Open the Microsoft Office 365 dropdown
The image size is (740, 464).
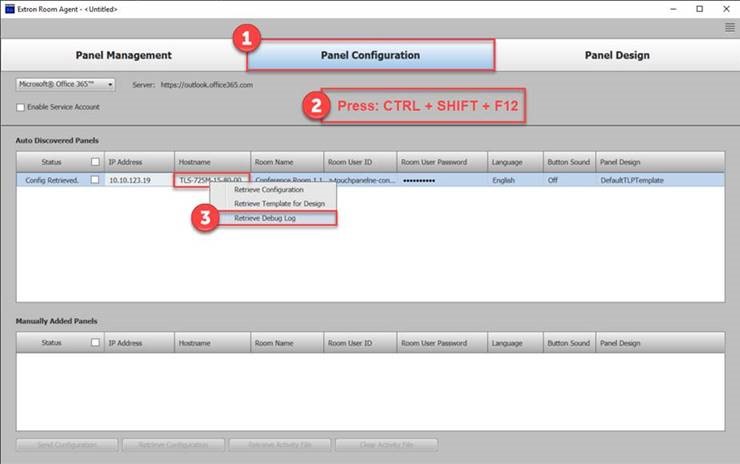(x=65, y=85)
